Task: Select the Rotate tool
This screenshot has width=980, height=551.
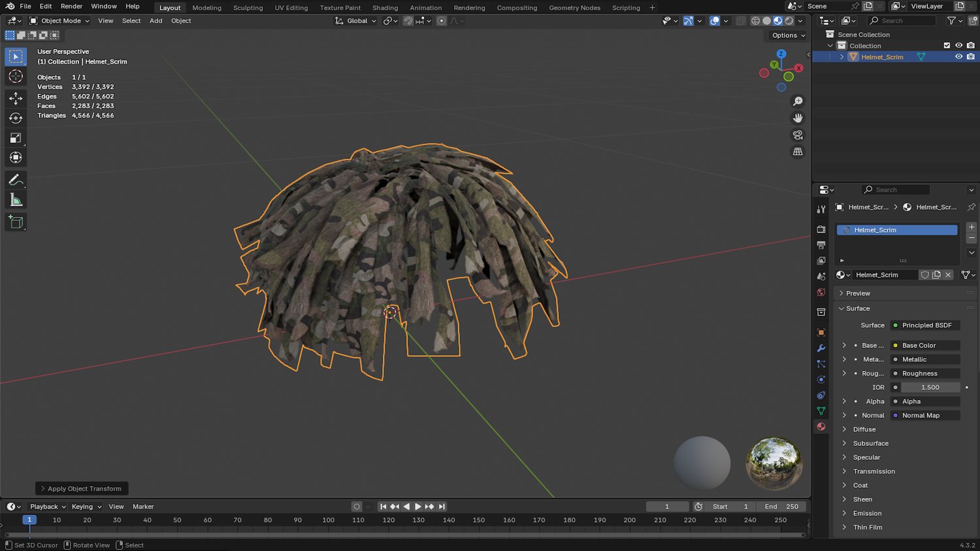Action: click(x=16, y=118)
